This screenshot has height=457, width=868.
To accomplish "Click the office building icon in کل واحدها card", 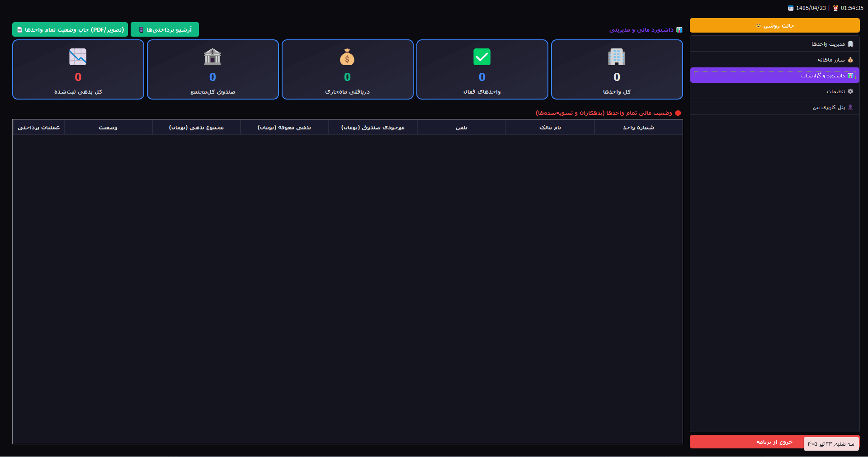I will 617,57.
